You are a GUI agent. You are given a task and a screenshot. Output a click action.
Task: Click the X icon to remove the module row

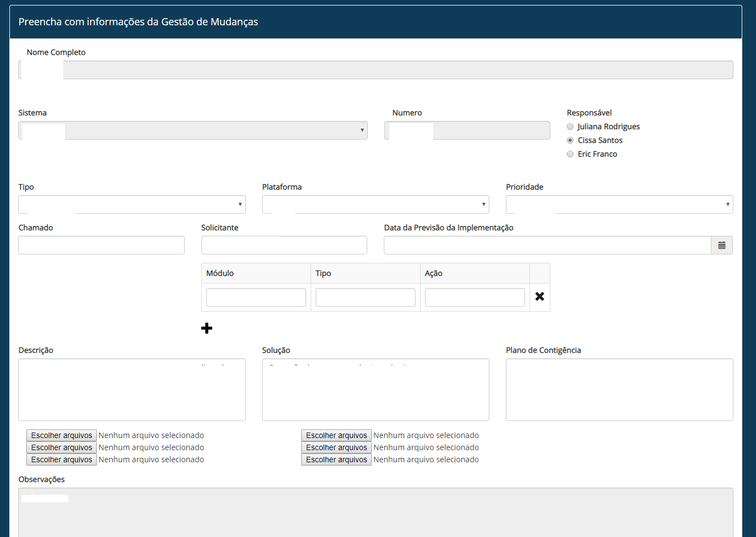(x=539, y=296)
